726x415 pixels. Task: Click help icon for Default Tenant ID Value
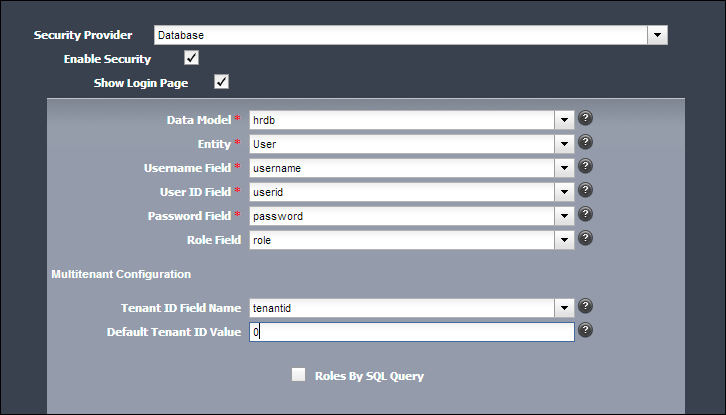586,331
